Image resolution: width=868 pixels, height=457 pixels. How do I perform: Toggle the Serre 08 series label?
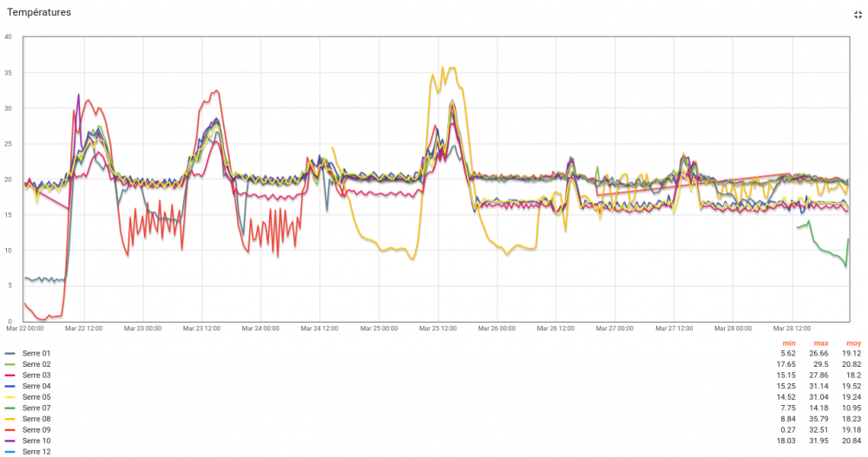click(x=36, y=419)
